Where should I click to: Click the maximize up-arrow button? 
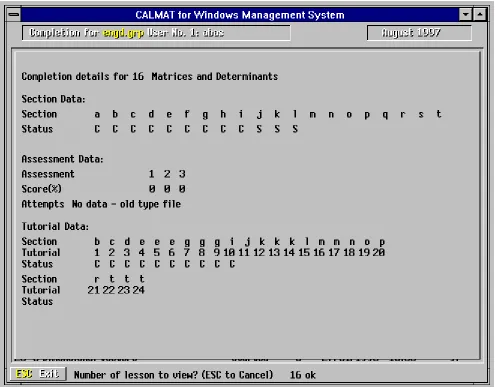(x=480, y=15)
